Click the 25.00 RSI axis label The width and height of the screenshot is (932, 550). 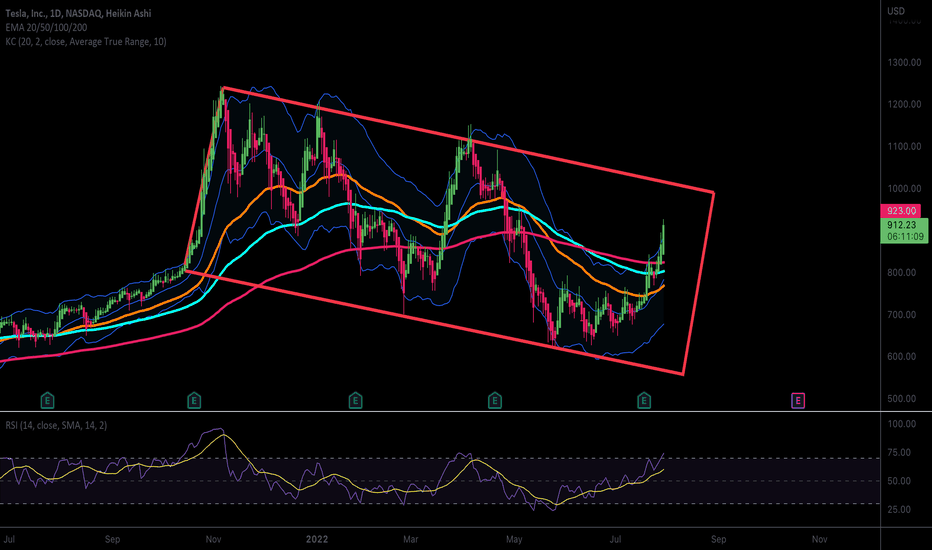pos(899,510)
